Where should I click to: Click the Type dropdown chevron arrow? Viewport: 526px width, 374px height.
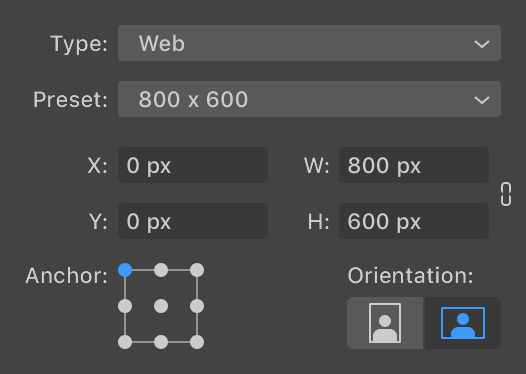pos(482,44)
